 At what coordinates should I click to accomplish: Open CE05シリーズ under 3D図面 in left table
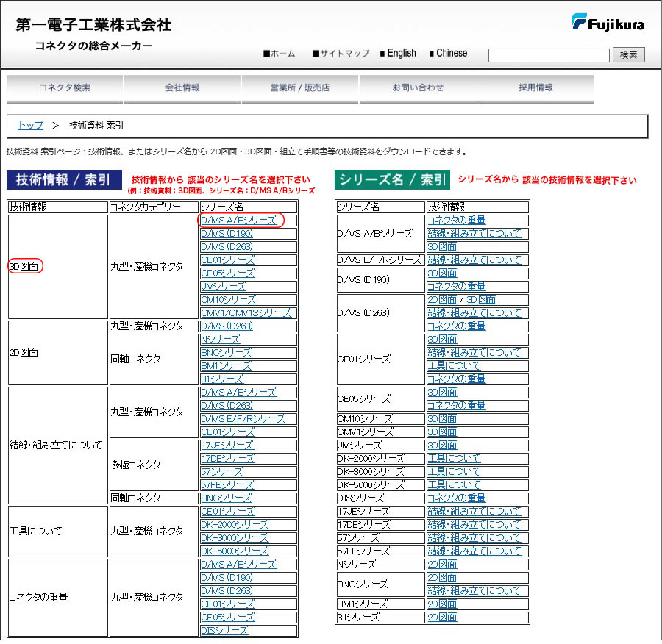point(228,273)
